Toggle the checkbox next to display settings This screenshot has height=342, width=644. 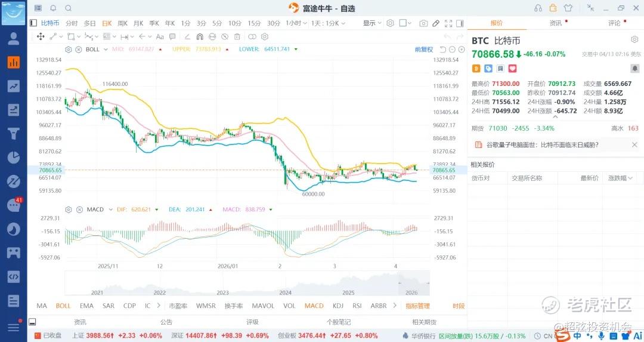pyautogui.click(x=403, y=23)
